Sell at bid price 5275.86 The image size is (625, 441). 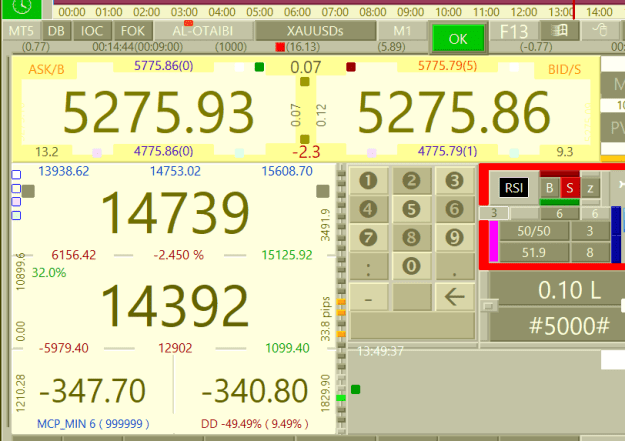(454, 112)
